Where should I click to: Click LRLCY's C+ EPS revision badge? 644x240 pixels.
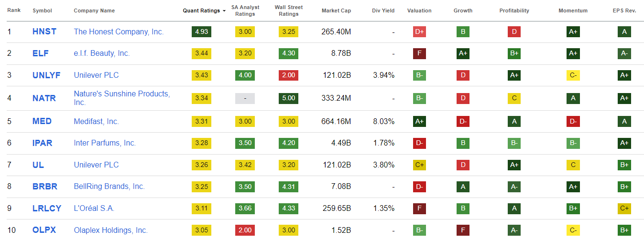pyautogui.click(x=624, y=209)
